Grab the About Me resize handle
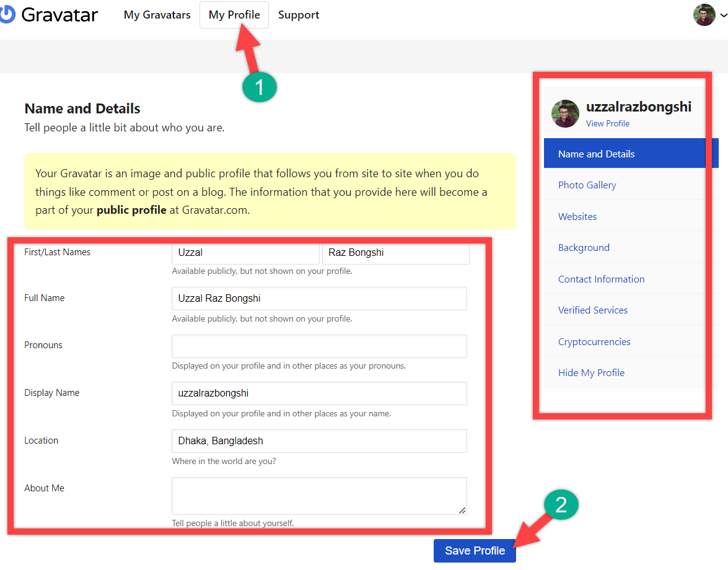Screen dimensions: 728x570 coord(462,510)
